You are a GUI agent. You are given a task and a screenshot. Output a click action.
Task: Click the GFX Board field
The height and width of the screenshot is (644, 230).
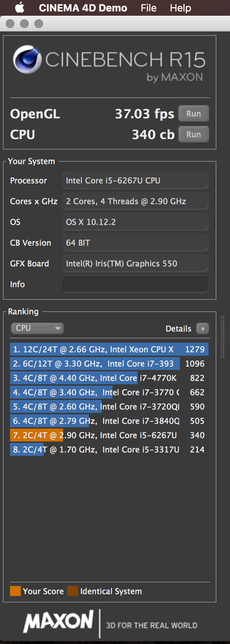135,264
